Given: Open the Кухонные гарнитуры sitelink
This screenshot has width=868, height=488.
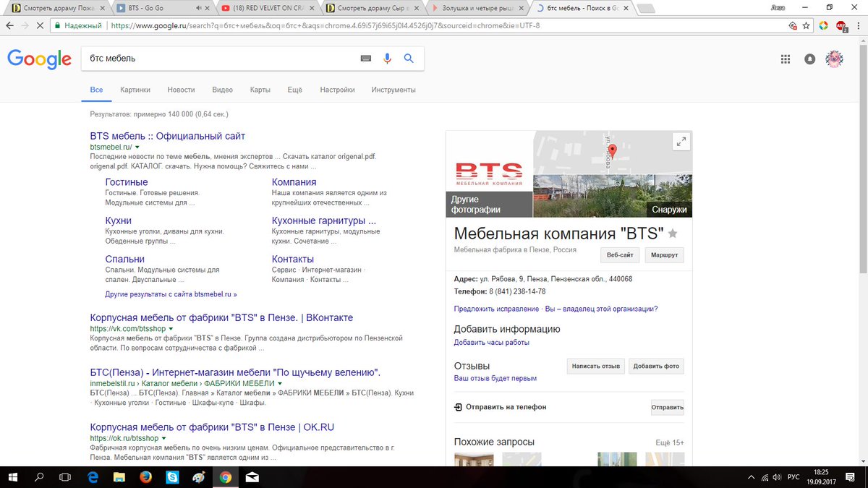Looking at the screenshot, I should click(324, 221).
